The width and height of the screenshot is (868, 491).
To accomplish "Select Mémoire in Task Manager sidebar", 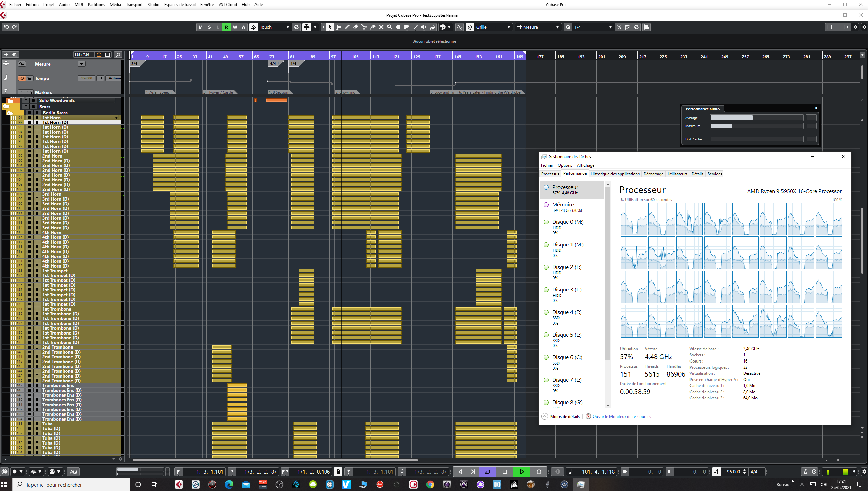I will (x=572, y=207).
